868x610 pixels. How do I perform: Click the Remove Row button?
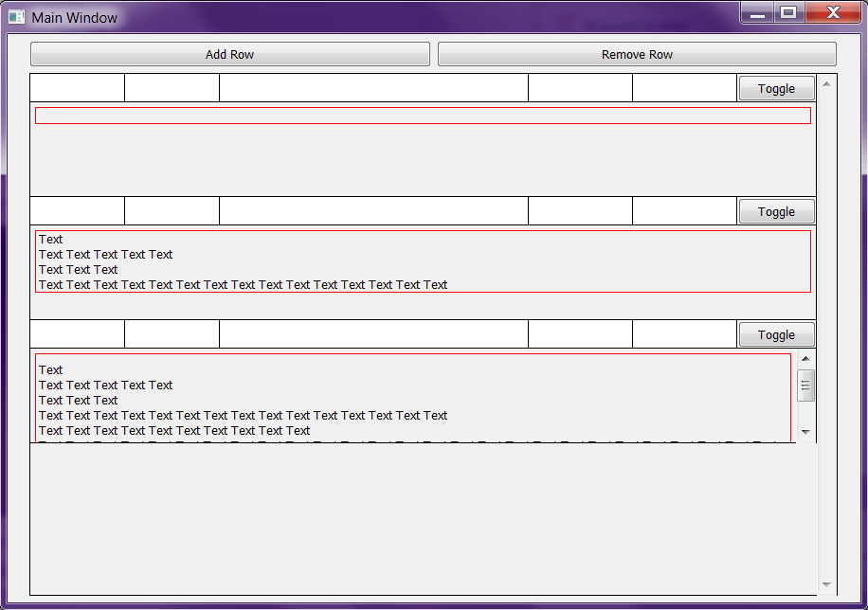[x=637, y=54]
